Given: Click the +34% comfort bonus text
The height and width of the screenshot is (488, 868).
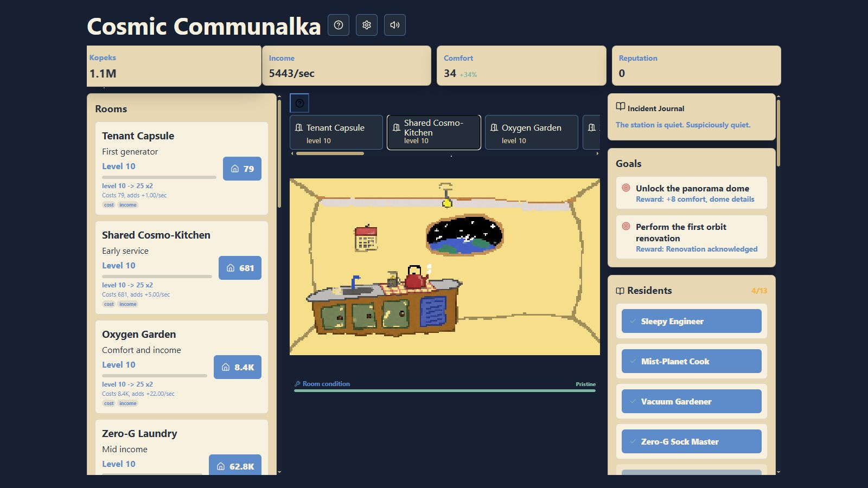Looking at the screenshot, I should pyautogui.click(x=468, y=75).
